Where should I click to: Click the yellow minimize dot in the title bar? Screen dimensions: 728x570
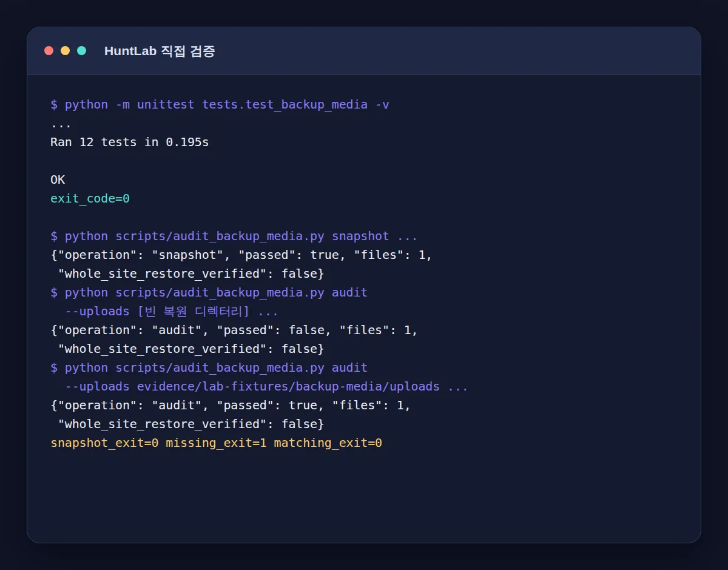[66, 51]
